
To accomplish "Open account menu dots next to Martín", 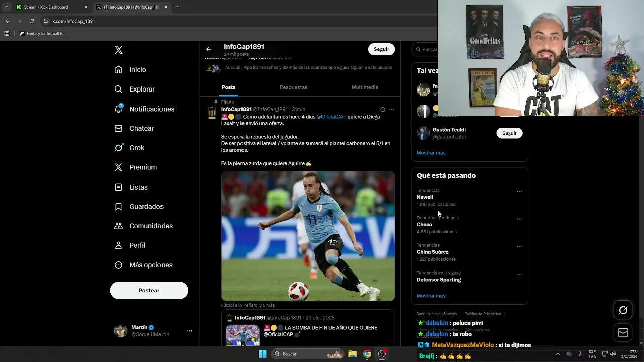I will click(x=190, y=331).
